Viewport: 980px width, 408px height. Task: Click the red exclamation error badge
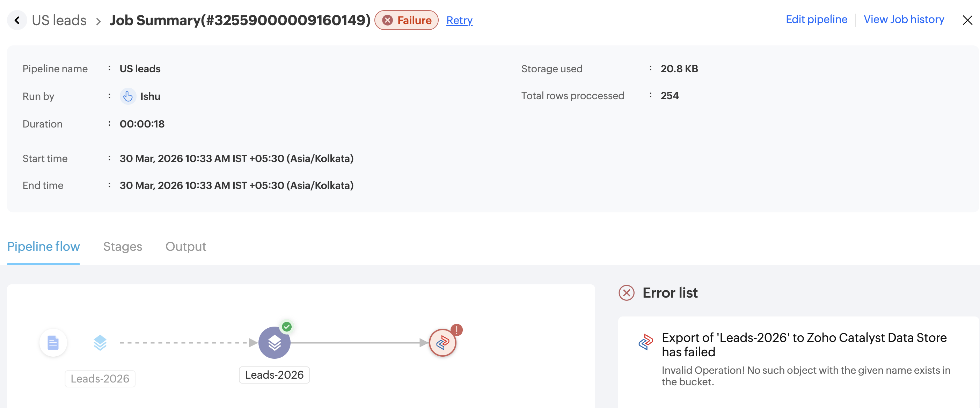pos(456,330)
